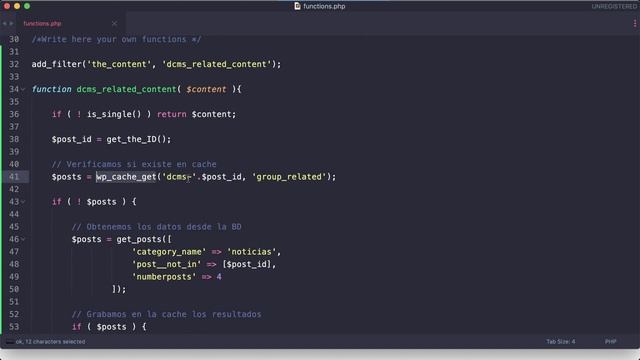
Task: Click the UNREGISTERED label
Action: pyautogui.click(x=614, y=7)
